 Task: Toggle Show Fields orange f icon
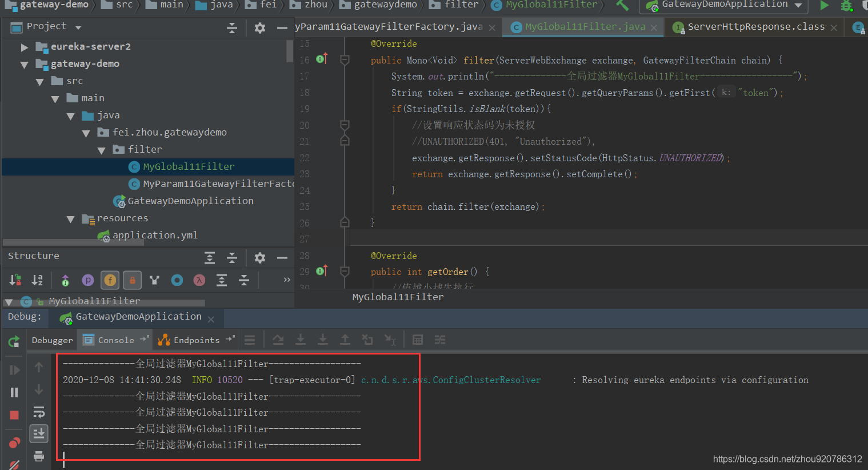[x=110, y=280]
